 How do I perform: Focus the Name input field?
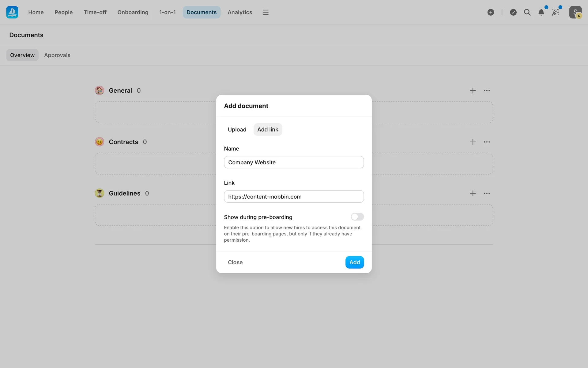tap(294, 162)
